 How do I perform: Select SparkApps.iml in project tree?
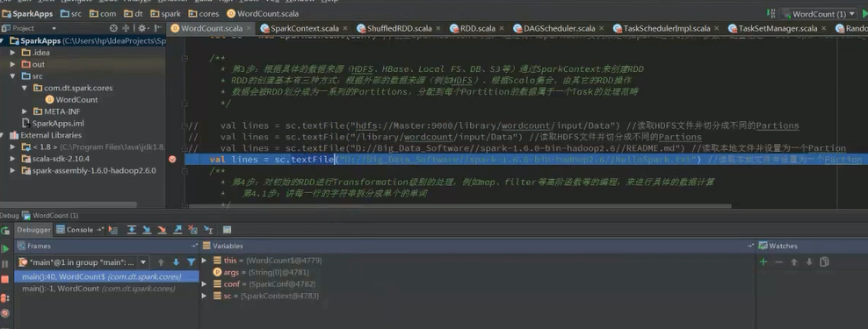coord(53,124)
